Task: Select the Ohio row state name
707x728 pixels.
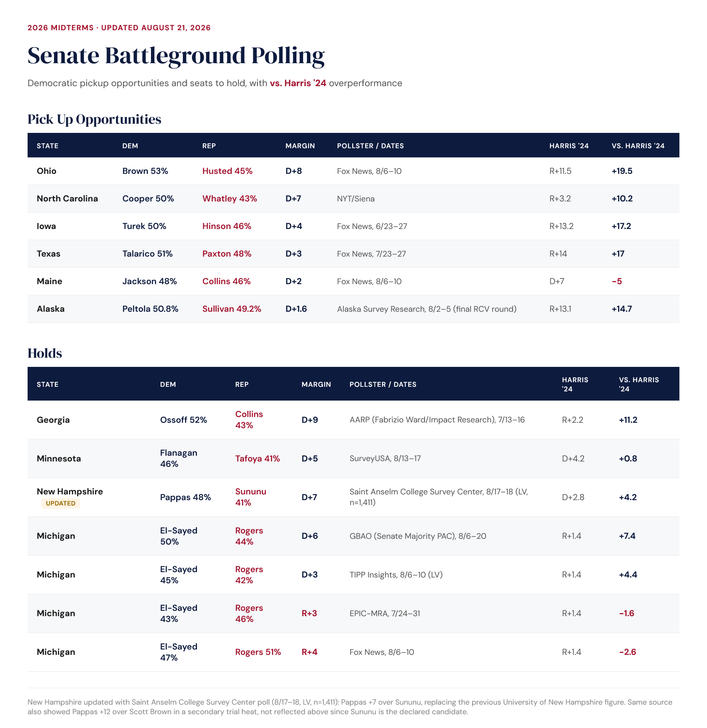Action: [46, 171]
